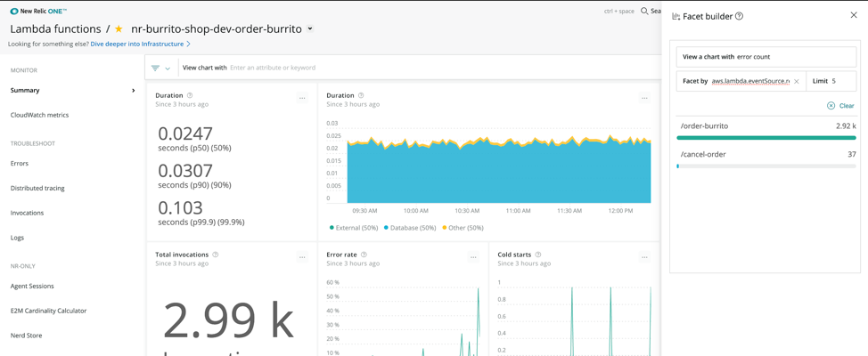Viewport: 868px width, 356px height.
Task: Toggle the favorite star beside function name
Action: 119,29
